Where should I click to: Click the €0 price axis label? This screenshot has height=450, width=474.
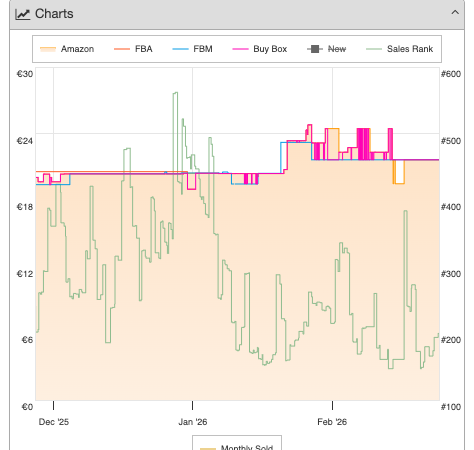coord(27,407)
